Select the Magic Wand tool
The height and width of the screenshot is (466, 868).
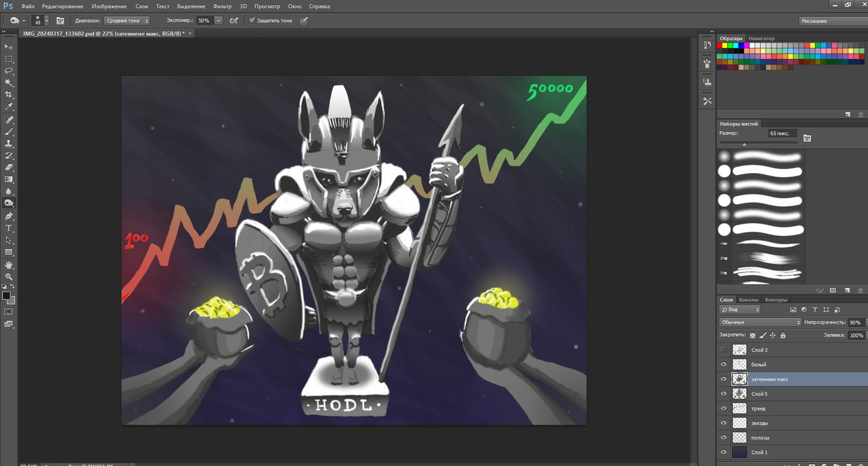(9, 83)
